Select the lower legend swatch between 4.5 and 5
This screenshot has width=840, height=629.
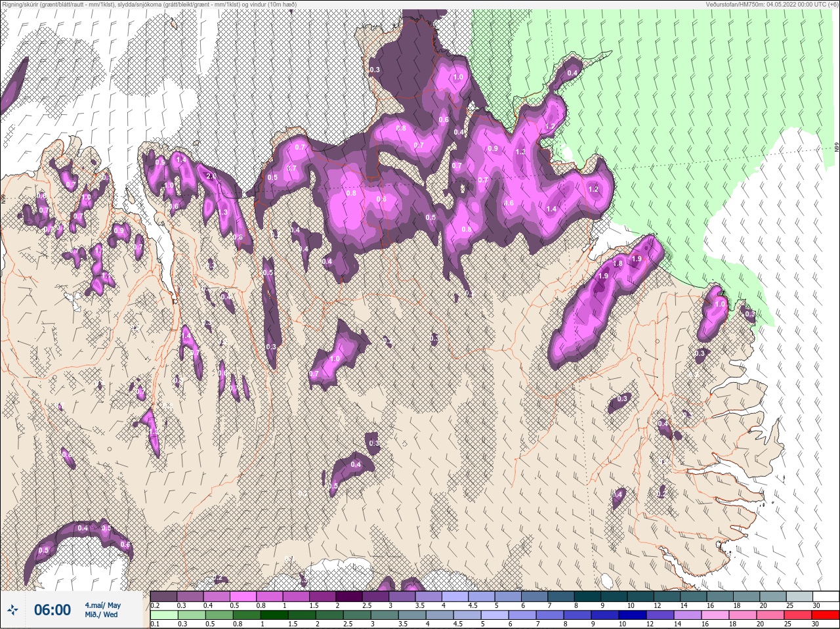pos(469,615)
